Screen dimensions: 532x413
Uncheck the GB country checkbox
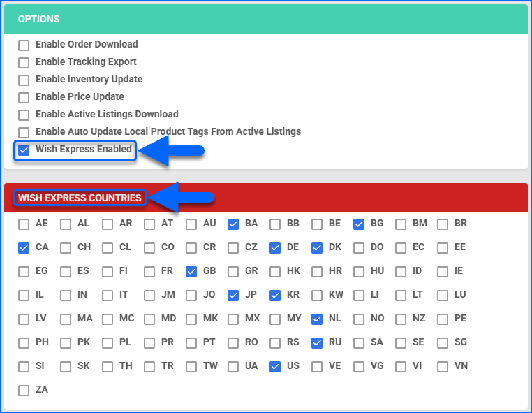pyautogui.click(x=191, y=271)
